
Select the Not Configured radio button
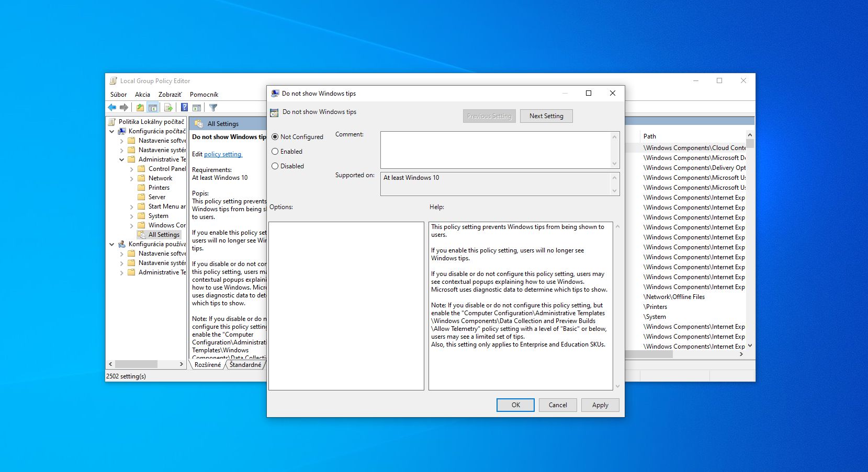pos(275,137)
